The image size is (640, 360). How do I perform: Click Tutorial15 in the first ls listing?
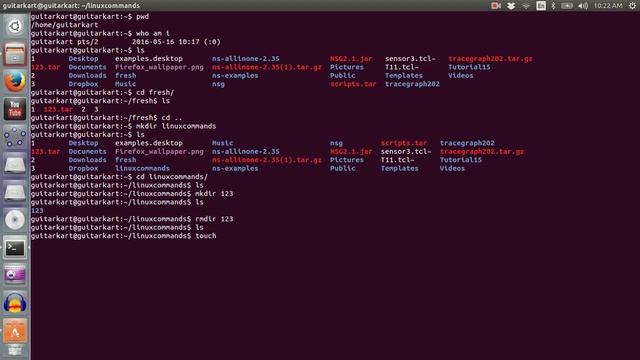pos(469,67)
